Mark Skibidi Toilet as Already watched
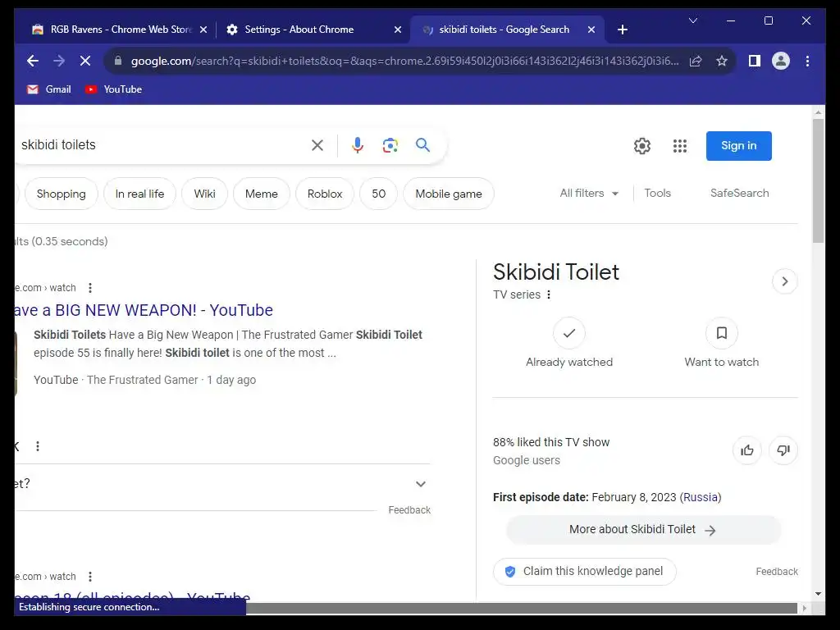 pos(569,343)
